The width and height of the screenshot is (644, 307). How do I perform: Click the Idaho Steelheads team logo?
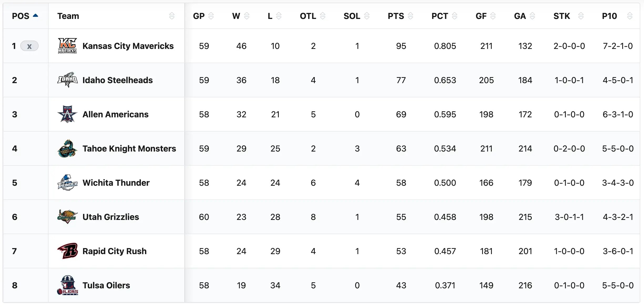[67, 80]
